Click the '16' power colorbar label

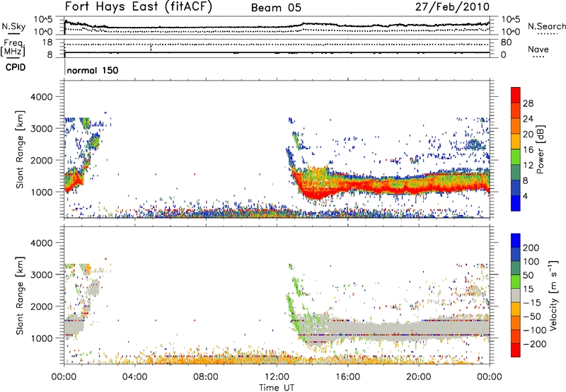(x=528, y=150)
